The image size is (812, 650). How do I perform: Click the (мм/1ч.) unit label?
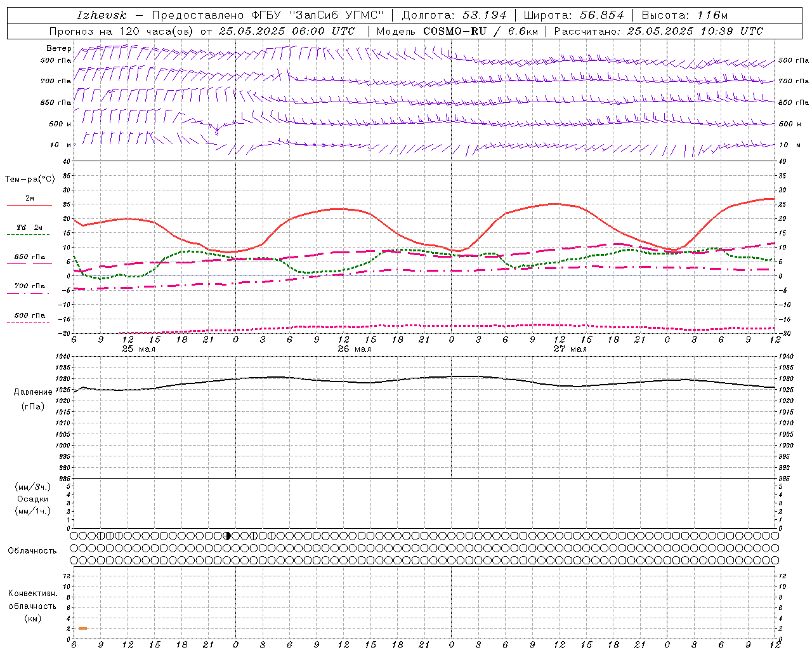tap(33, 511)
